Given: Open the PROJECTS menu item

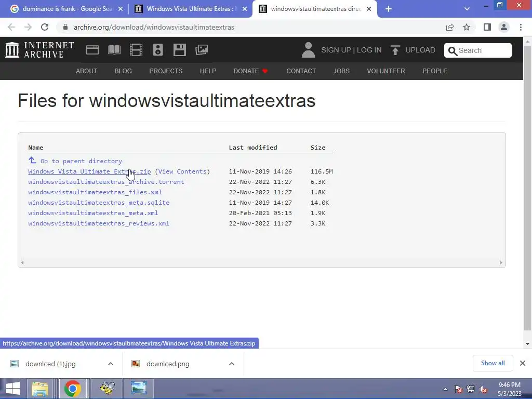Looking at the screenshot, I should click(x=166, y=71).
